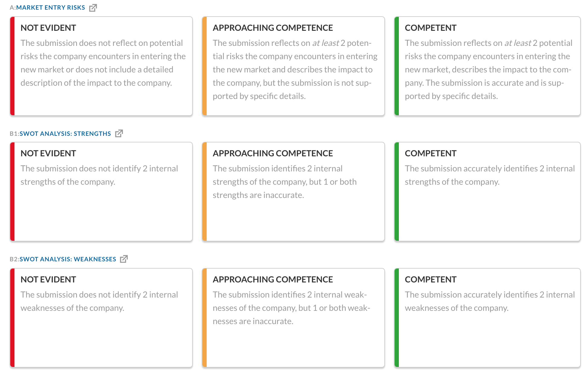The width and height of the screenshot is (588, 376).
Task: Select Competent card for SWOT Strengths
Action: coord(487,192)
